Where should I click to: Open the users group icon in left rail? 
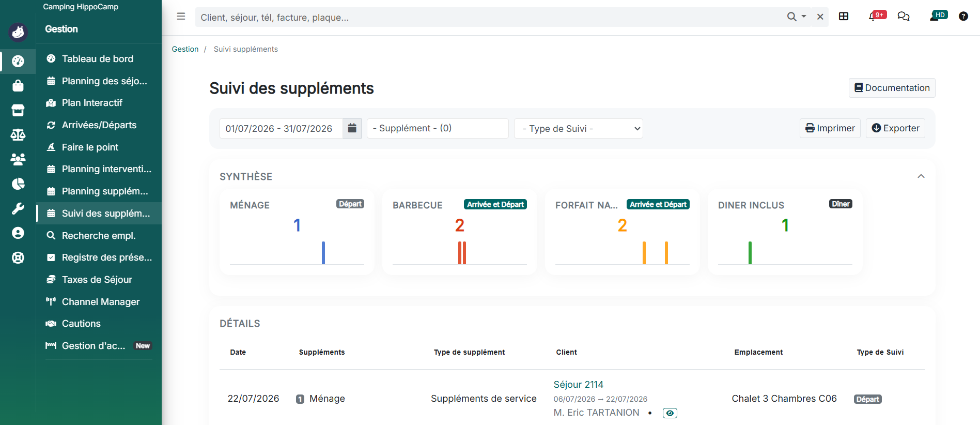[x=18, y=159]
